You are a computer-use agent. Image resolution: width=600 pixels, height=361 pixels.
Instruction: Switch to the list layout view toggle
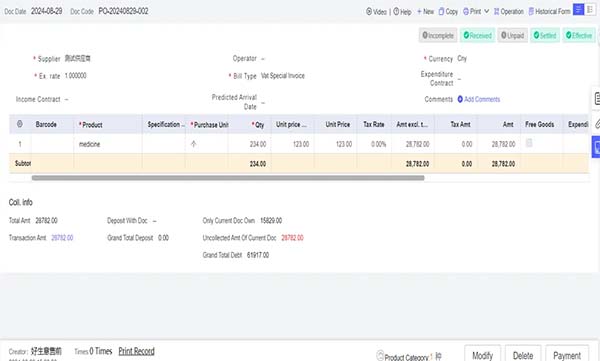click(x=578, y=9)
